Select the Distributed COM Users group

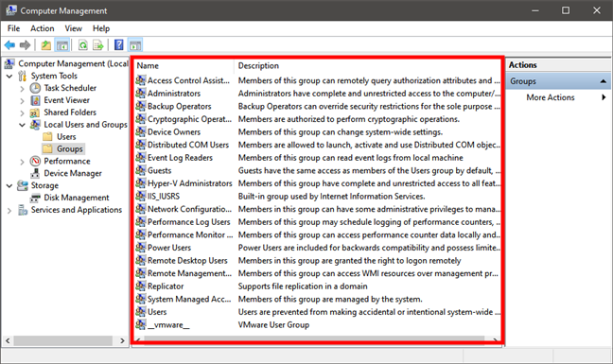(318, 145)
